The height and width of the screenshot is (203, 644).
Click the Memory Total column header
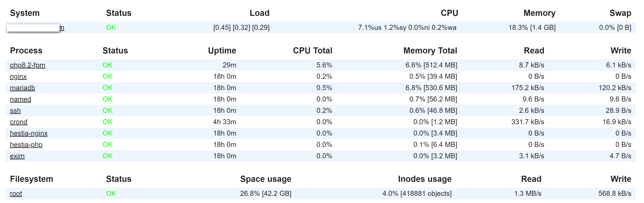click(430, 50)
